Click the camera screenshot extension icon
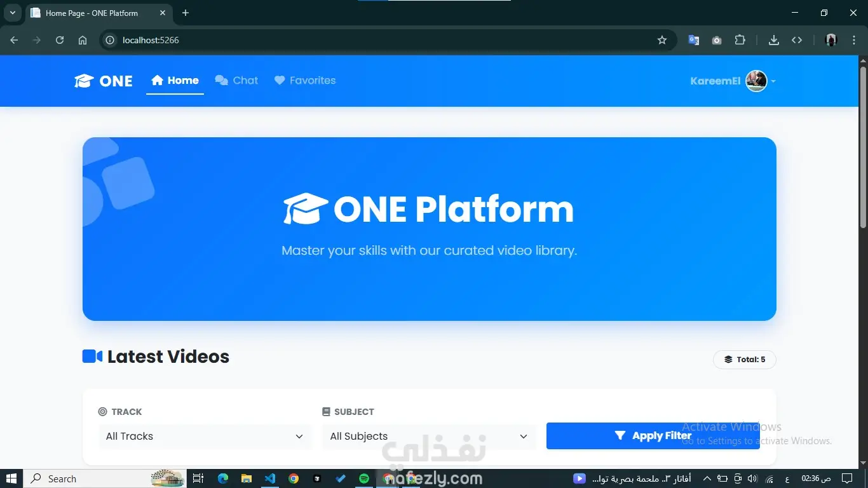The image size is (868, 488). (717, 40)
